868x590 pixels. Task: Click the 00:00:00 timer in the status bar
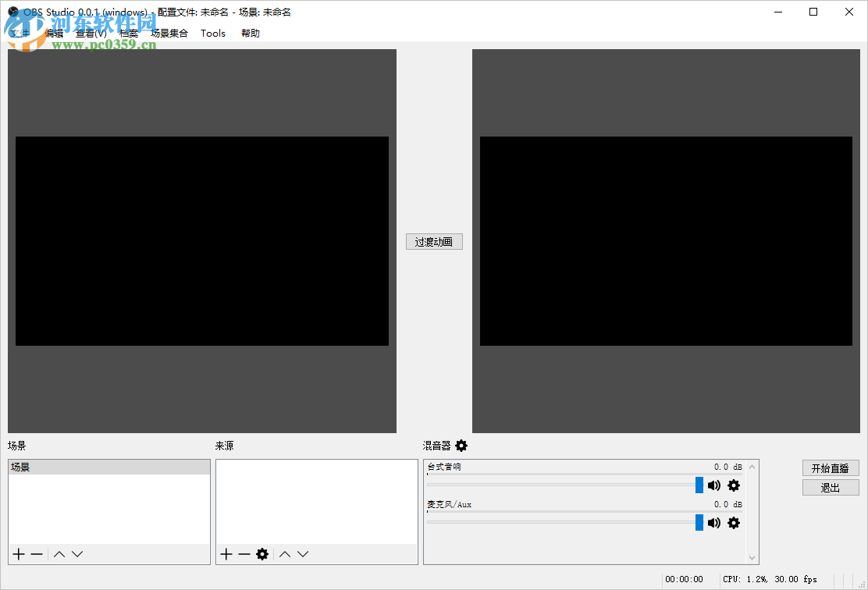click(x=685, y=579)
